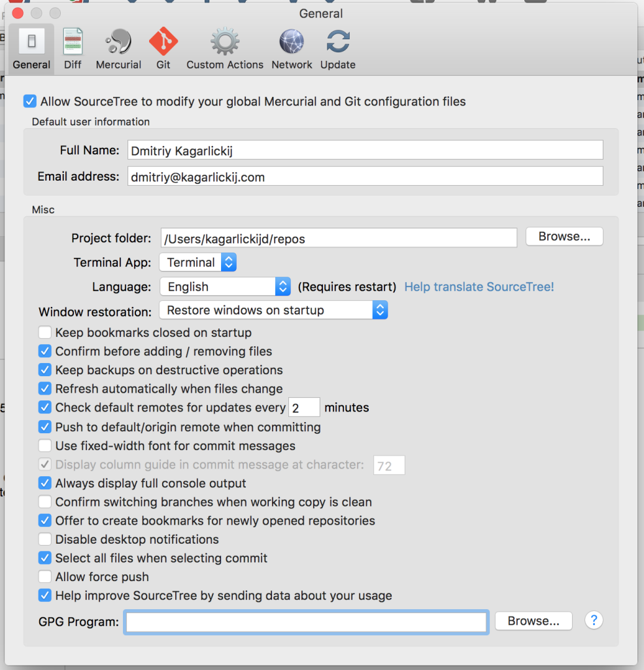Open the Update preferences icon
Image resolution: width=644 pixels, height=670 pixels.
338,43
